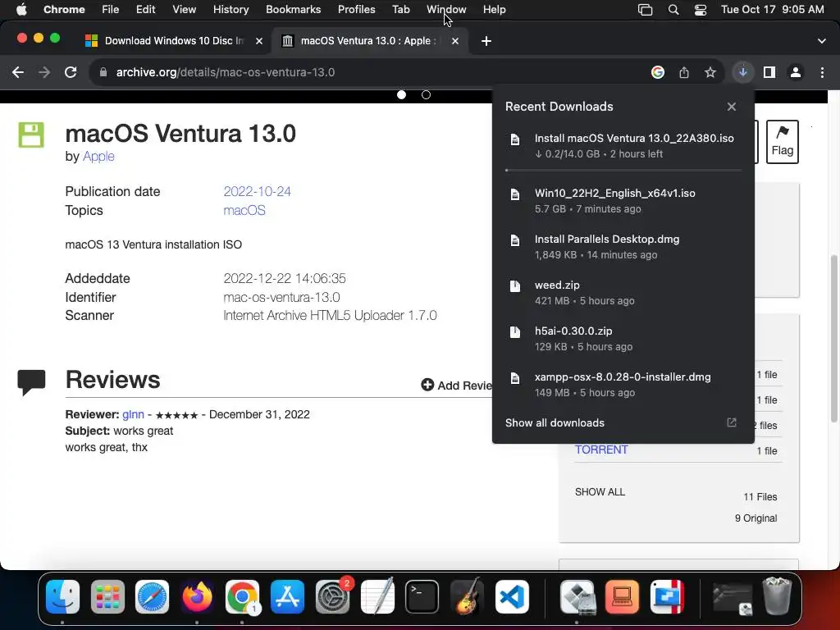Open Firefox from the Dock
The height and width of the screenshot is (630, 840).
pyautogui.click(x=197, y=596)
